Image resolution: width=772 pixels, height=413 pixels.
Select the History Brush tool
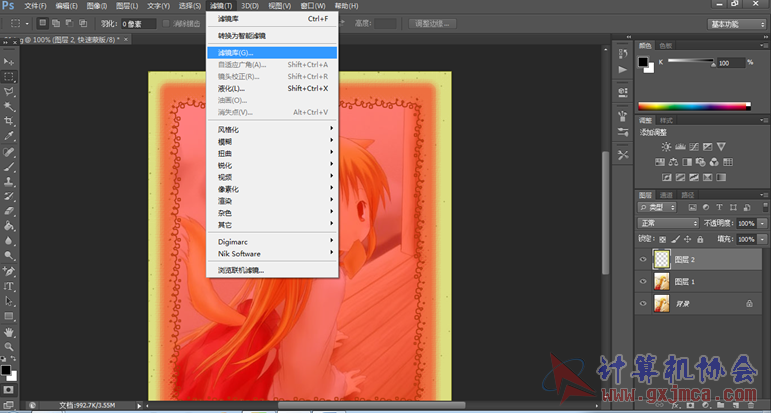9,196
